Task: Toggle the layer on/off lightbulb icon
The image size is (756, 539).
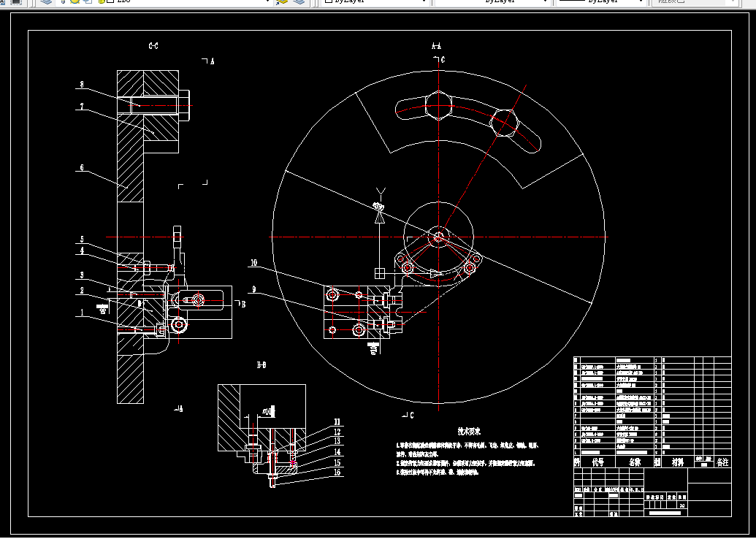Action: pos(63,1)
